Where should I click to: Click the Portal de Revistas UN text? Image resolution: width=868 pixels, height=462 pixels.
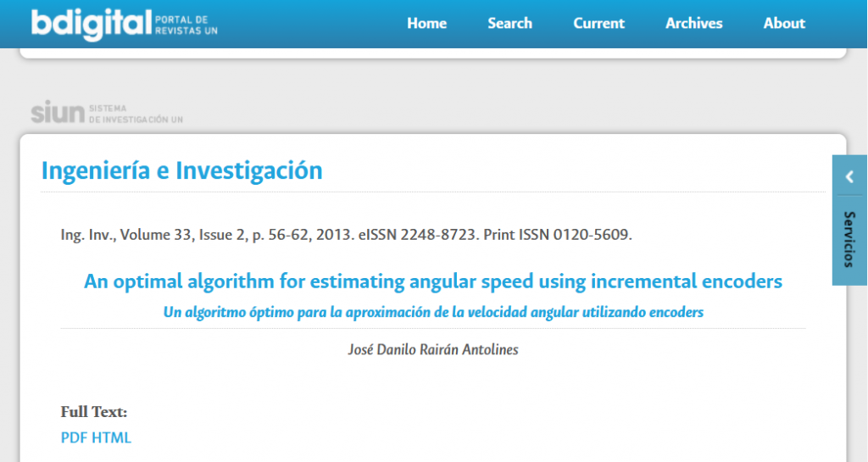[185, 24]
